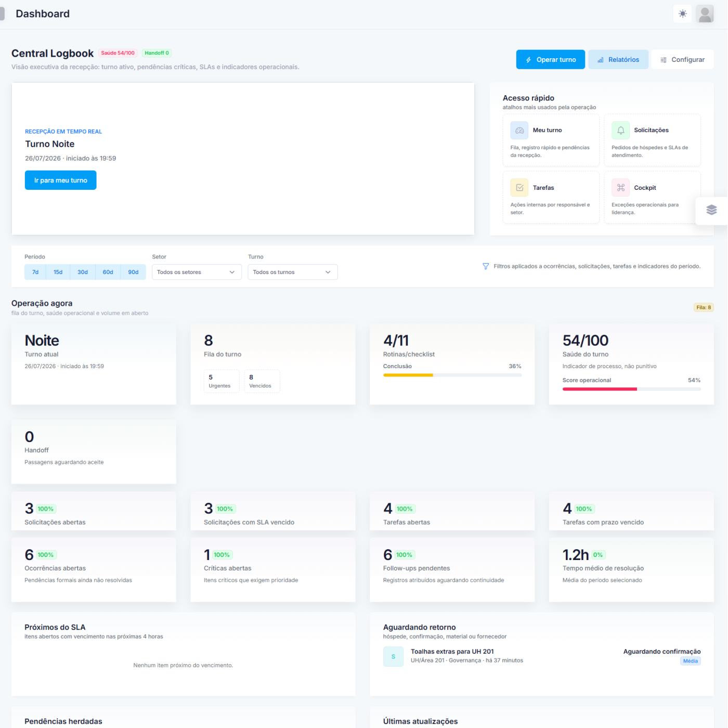Select the 90d period

(133, 272)
